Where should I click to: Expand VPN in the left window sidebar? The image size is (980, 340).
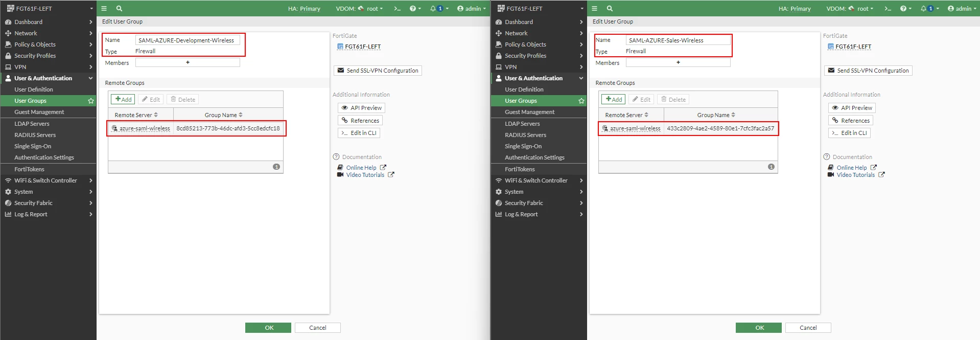[x=48, y=67]
